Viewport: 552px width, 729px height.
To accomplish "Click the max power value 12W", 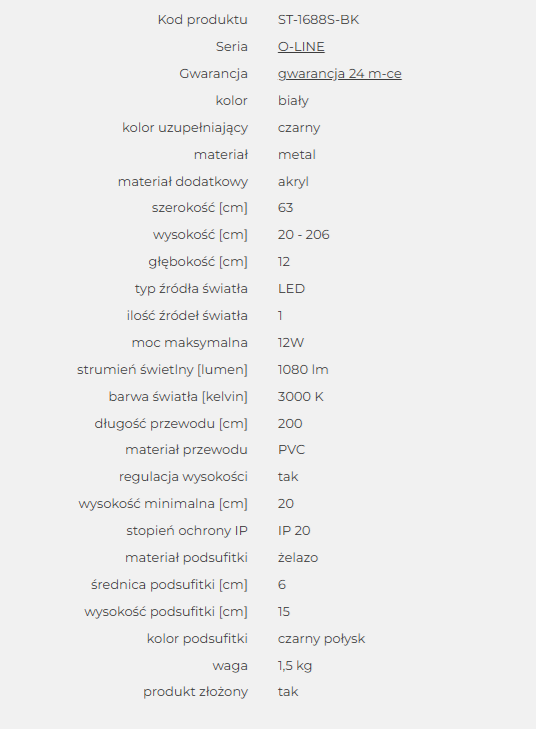I will pyautogui.click(x=291, y=343).
